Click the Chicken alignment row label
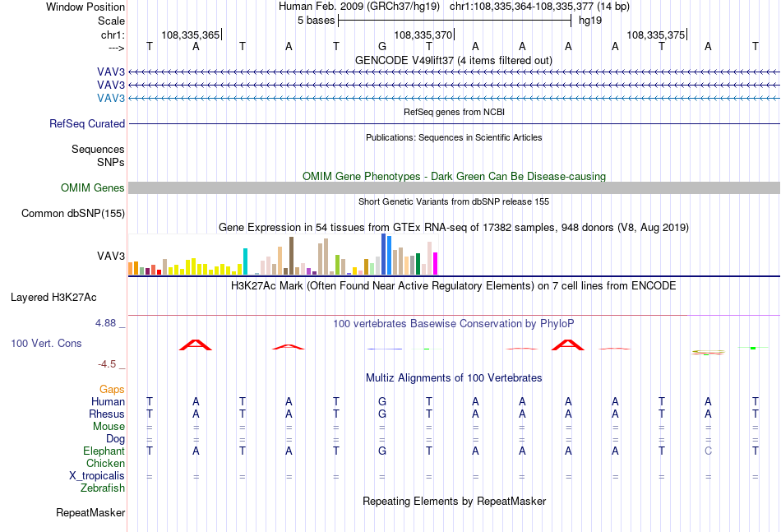 [x=105, y=463]
